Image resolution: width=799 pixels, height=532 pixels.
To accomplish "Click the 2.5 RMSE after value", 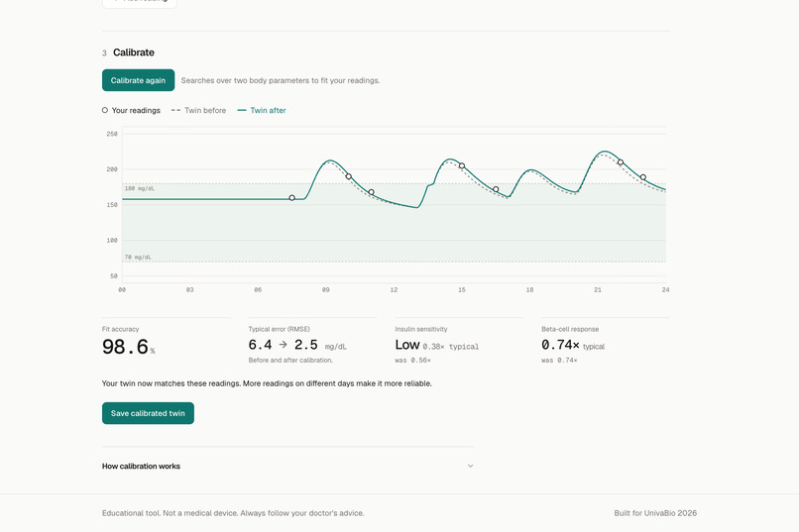I will (305, 345).
